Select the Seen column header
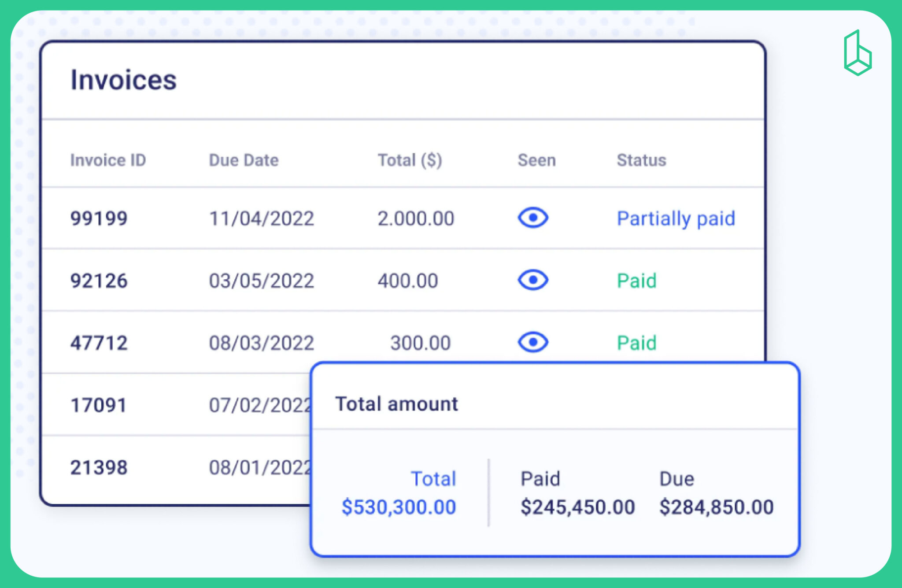 pos(536,160)
